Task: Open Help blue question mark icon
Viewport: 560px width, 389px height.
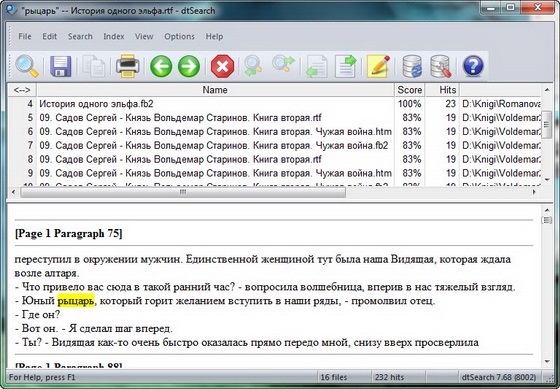Action: pyautogui.click(x=473, y=66)
